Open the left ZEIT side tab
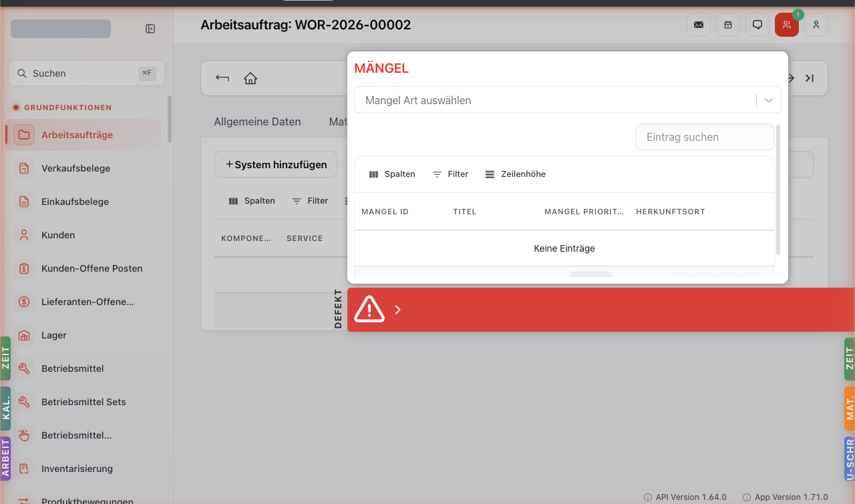 [x=5, y=358]
